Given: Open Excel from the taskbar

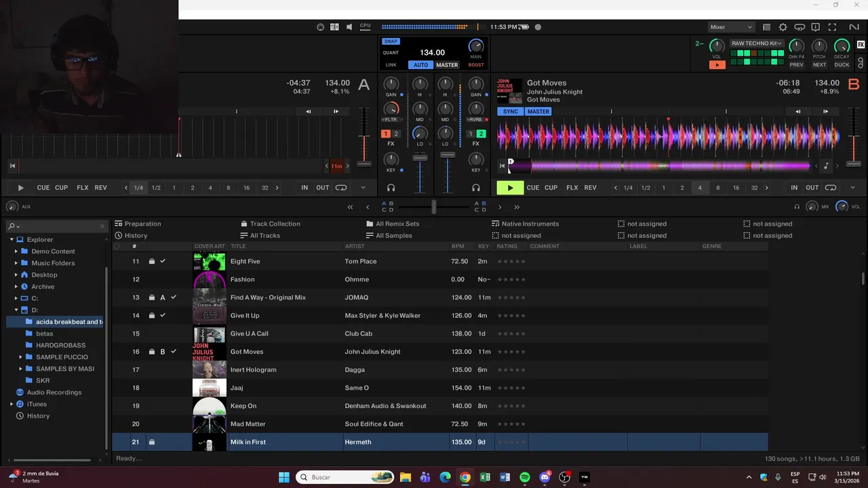Looking at the screenshot, I should pyautogui.click(x=485, y=477).
